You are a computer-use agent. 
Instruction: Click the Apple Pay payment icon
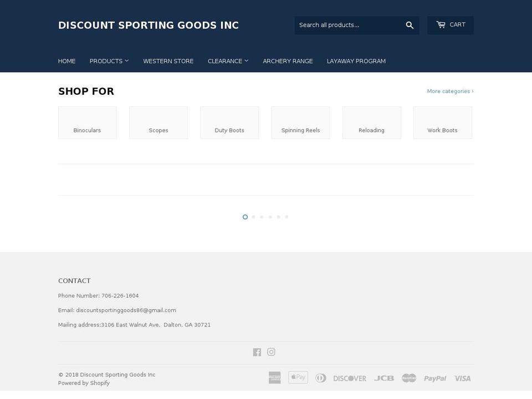pos(298,377)
